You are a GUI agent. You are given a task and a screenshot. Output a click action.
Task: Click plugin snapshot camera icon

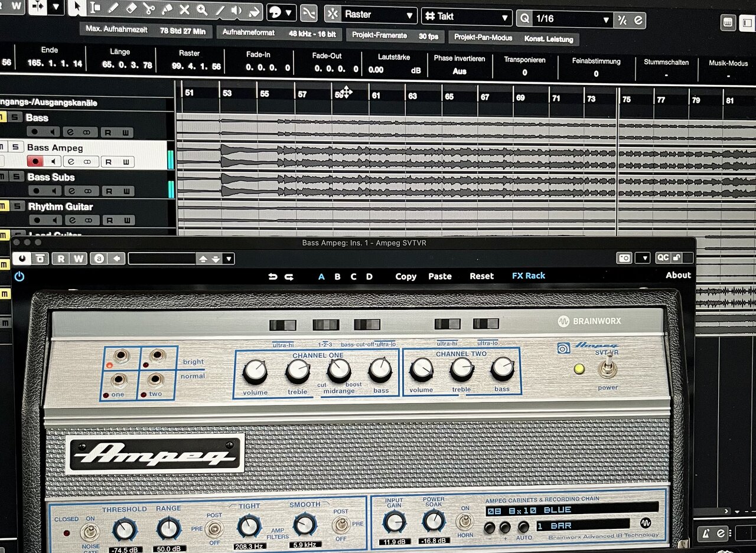pyautogui.click(x=624, y=258)
